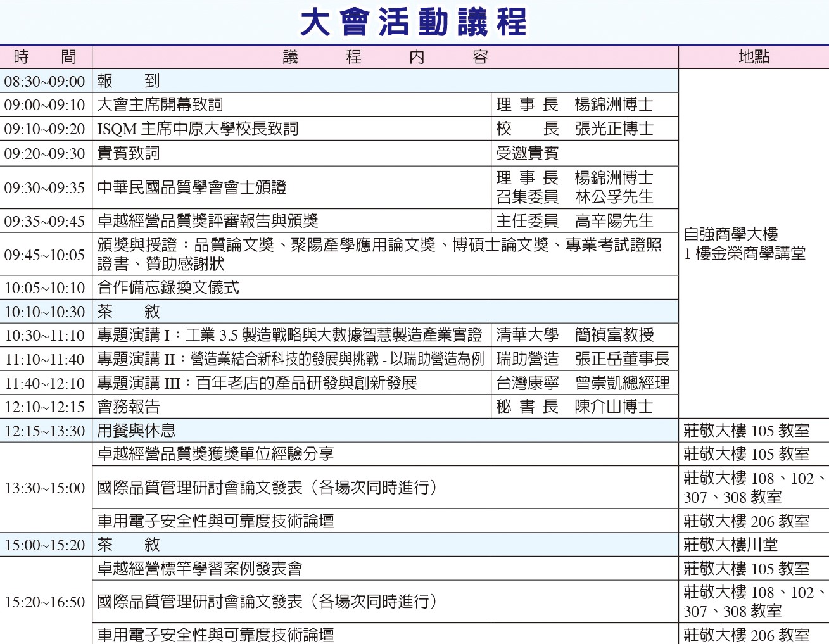829x644 pixels.
Task: Click 中華民國品質學會會士頒證
Action: point(192,187)
